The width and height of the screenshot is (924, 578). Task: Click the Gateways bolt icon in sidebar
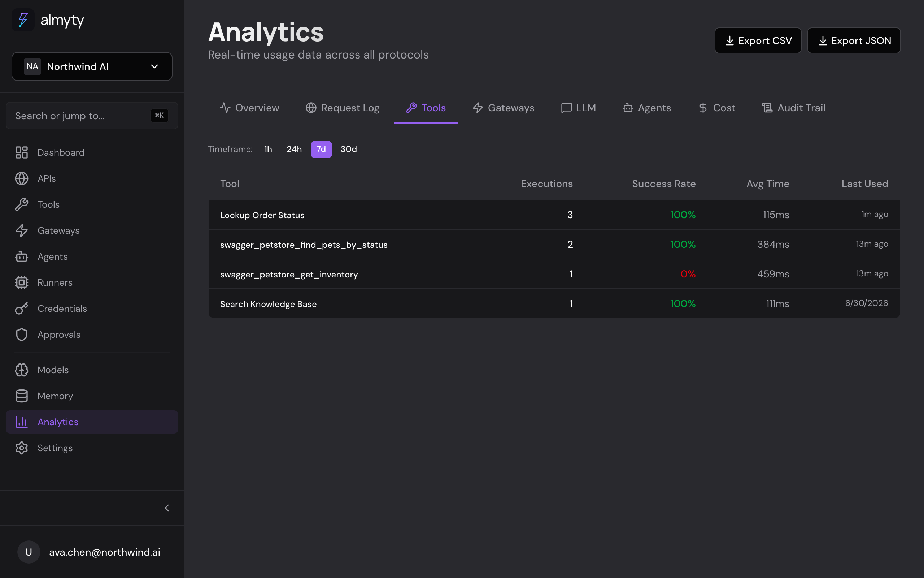(x=21, y=230)
